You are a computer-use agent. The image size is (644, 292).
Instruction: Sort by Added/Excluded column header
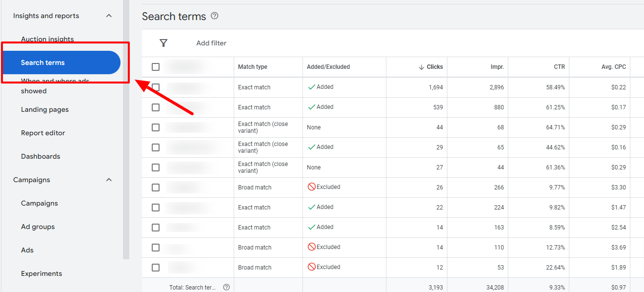[x=328, y=67]
